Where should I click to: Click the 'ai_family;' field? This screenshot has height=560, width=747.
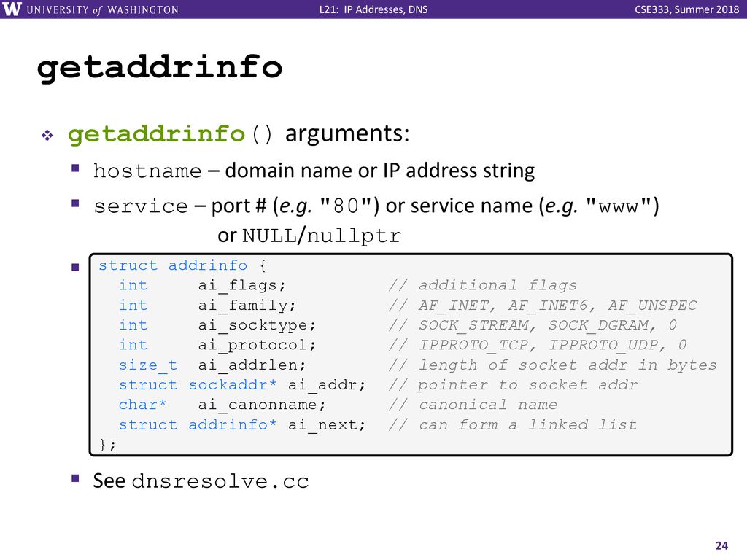[247, 306]
